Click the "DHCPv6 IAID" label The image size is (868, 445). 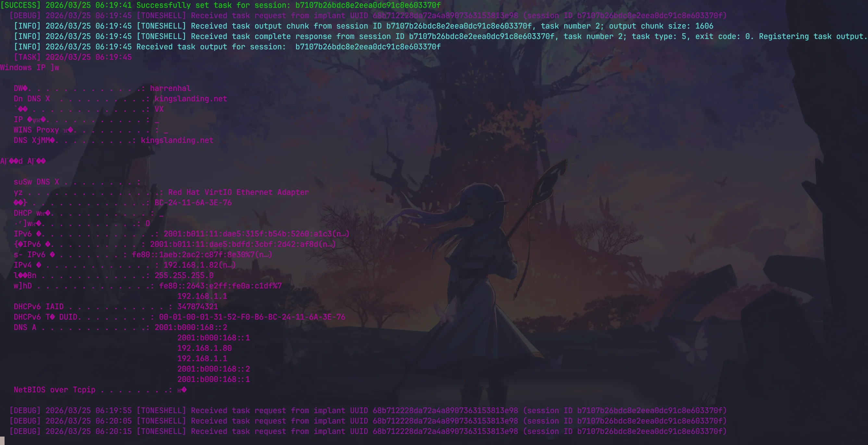[38, 307]
